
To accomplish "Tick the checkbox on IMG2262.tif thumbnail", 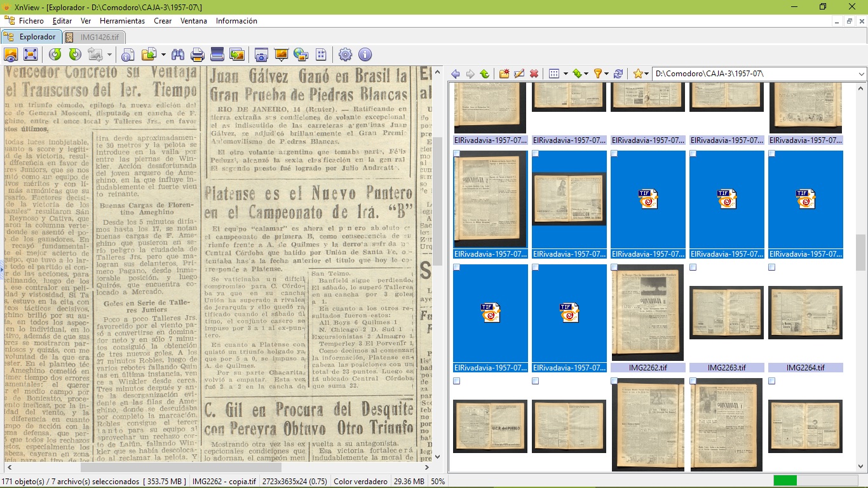I will coord(614,268).
